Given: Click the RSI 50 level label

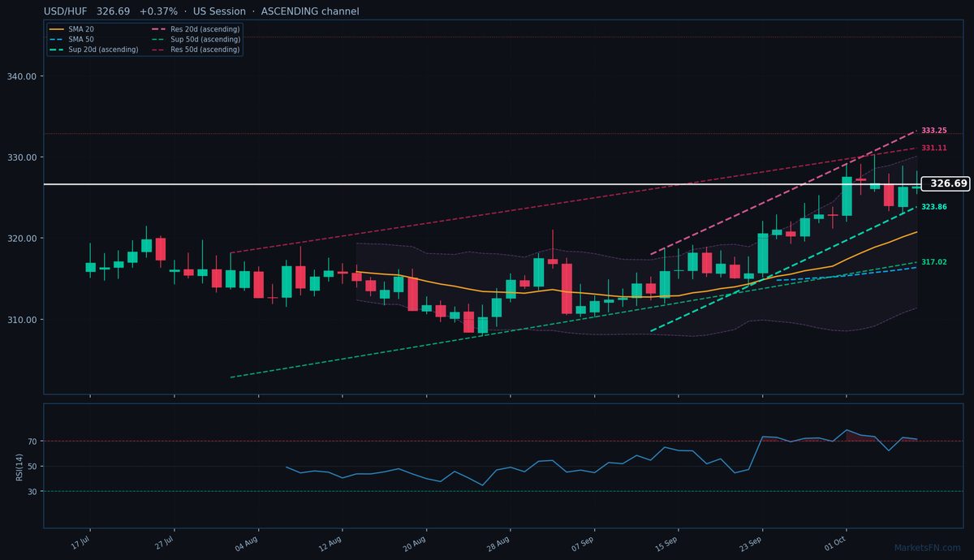Looking at the screenshot, I should (x=33, y=467).
